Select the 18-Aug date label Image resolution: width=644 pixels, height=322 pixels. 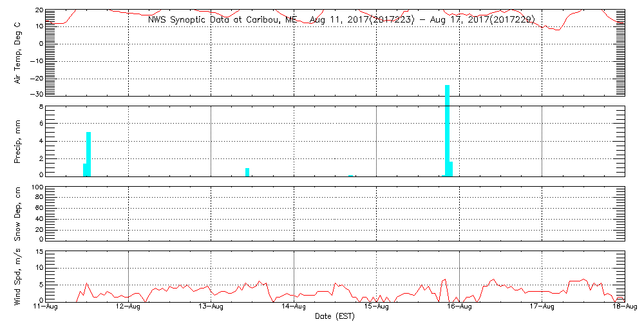point(624,307)
